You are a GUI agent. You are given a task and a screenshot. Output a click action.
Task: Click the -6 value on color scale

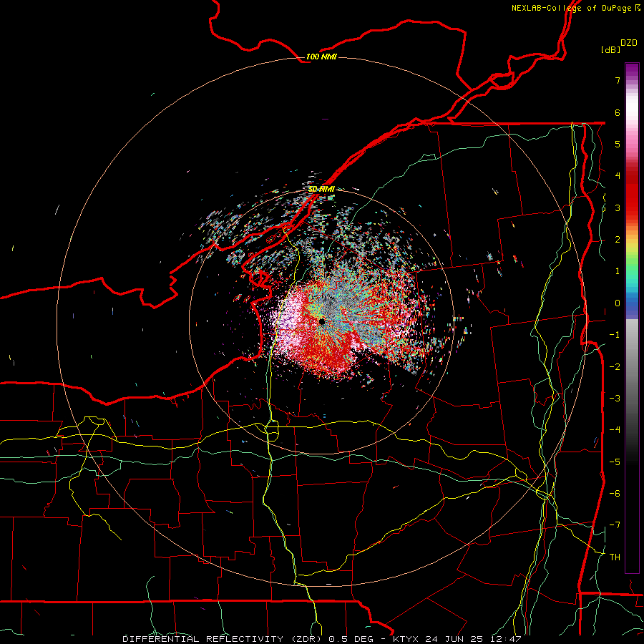[x=615, y=493]
